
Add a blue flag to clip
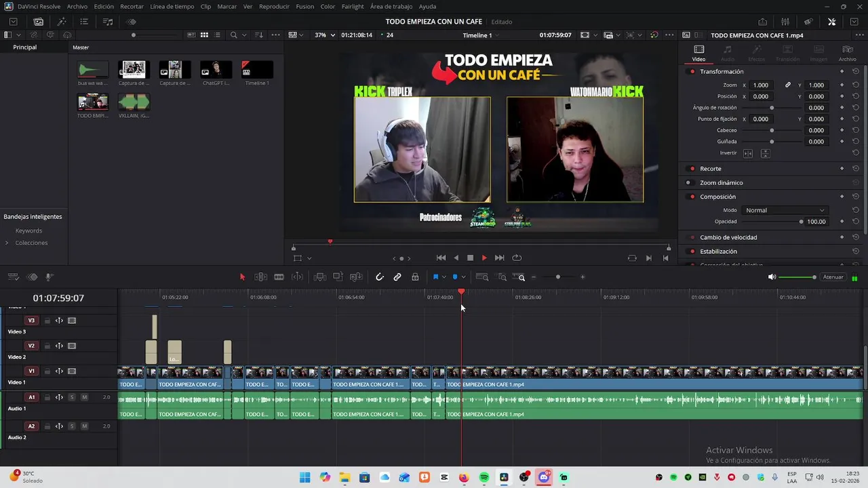pyautogui.click(x=435, y=277)
